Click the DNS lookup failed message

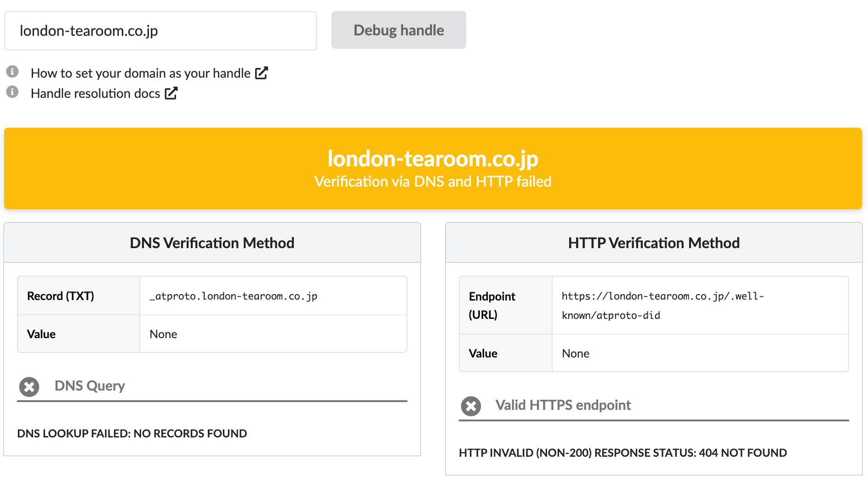pos(132,433)
